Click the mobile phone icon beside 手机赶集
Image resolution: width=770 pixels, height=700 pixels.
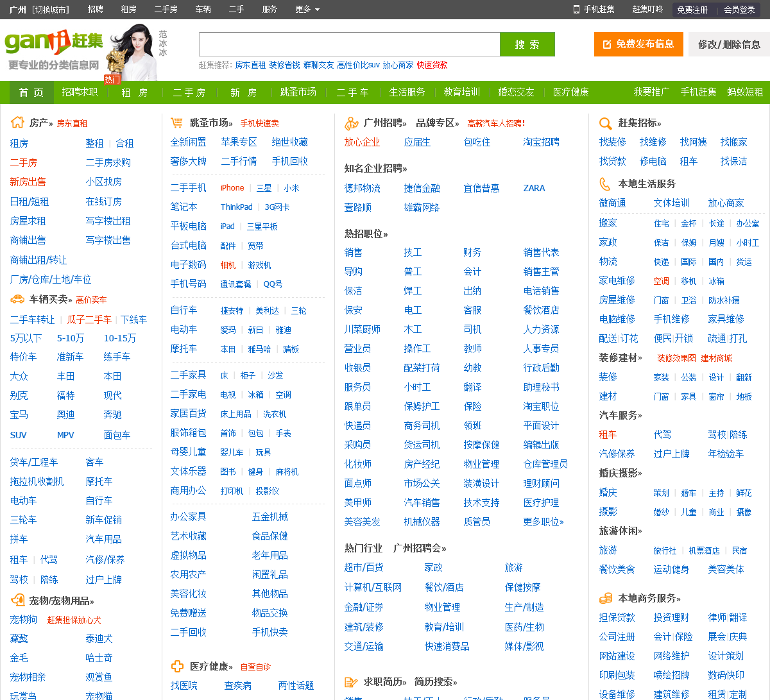click(x=576, y=9)
